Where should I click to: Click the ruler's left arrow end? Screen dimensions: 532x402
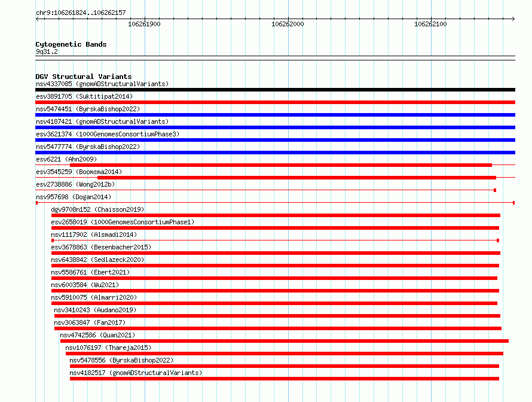(x=37, y=19)
